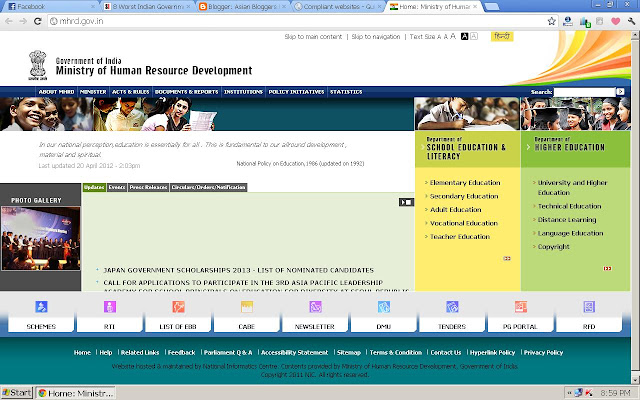The image size is (640, 400).
Task: Open University and Higher Education link
Action: 572,187
